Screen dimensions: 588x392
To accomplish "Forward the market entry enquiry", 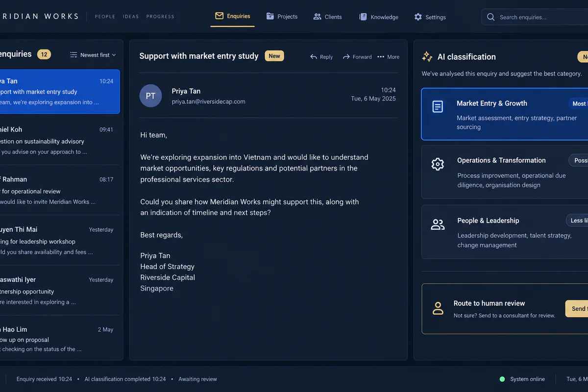I will point(357,57).
